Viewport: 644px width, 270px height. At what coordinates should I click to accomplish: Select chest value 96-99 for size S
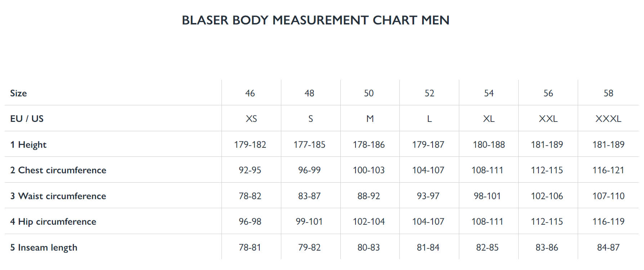click(309, 170)
